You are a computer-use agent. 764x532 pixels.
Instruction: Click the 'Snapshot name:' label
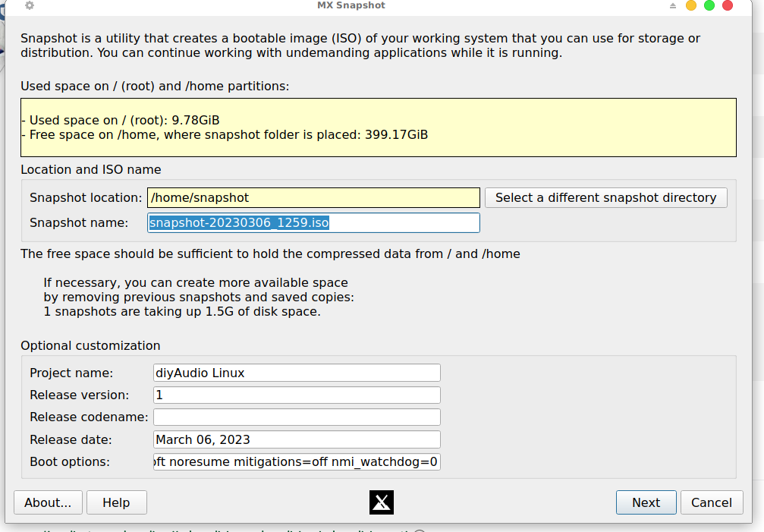(79, 222)
